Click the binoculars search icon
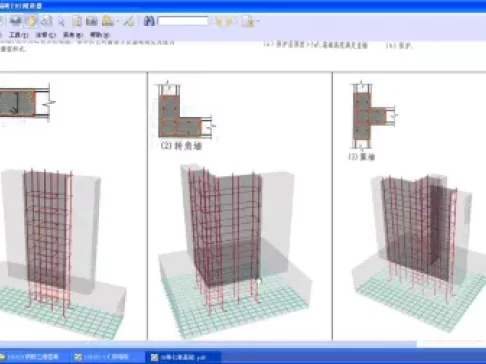The image size is (486, 364). 149,21
